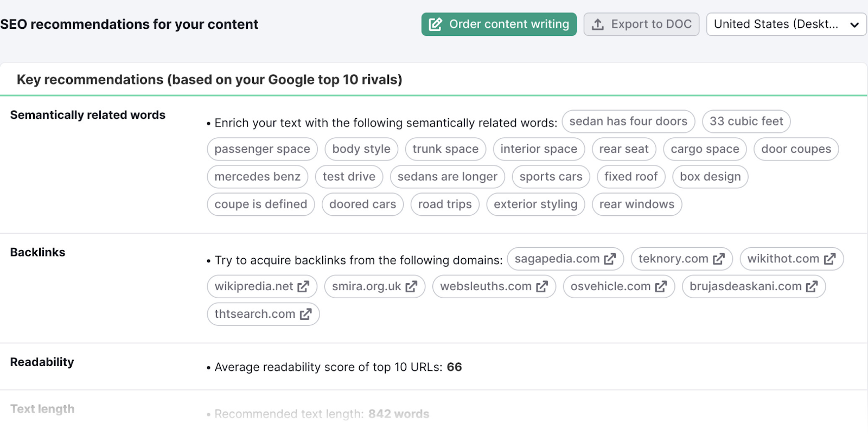Screen dimensions: 868x436
Task: Select the 'body style' keyword tag
Action: click(x=361, y=149)
